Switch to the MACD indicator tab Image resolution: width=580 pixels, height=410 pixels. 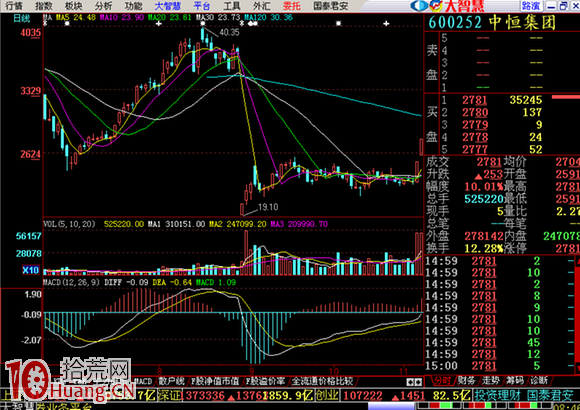pyautogui.click(x=142, y=381)
